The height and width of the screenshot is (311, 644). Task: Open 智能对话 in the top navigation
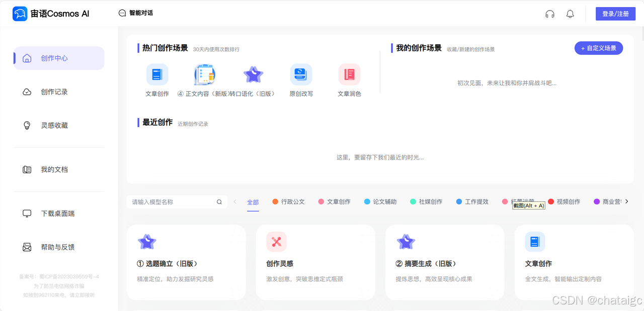[136, 13]
